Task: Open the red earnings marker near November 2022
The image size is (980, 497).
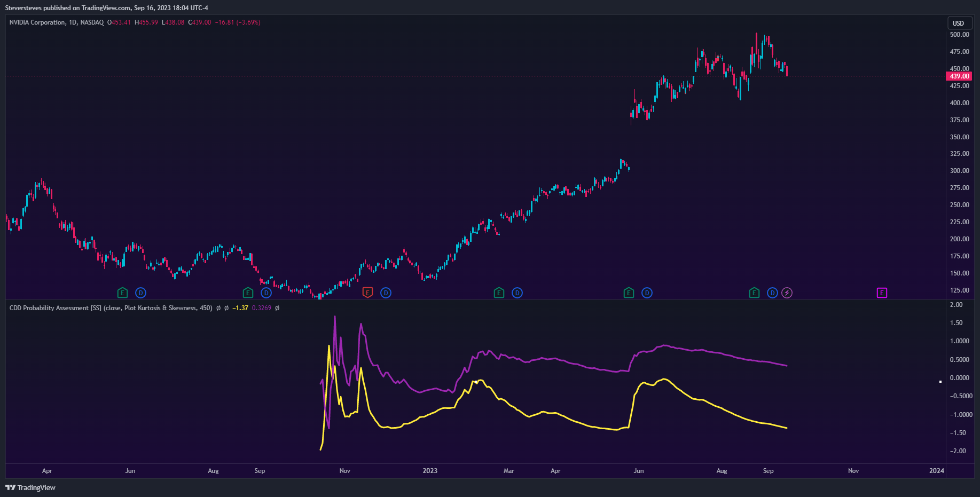Action: [x=367, y=293]
